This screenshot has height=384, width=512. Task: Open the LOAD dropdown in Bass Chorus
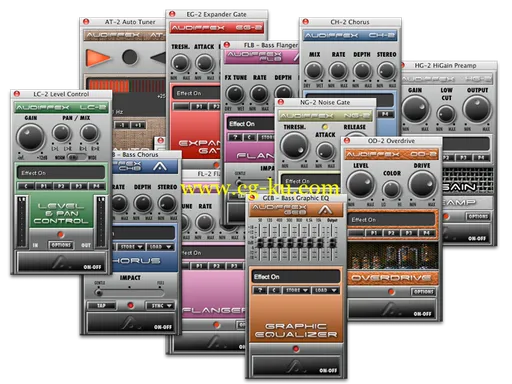pos(160,247)
